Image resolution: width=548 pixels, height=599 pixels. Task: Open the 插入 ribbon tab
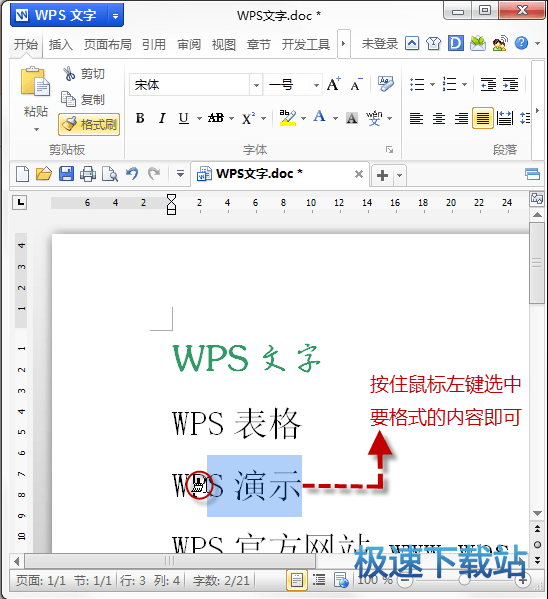[x=61, y=45]
